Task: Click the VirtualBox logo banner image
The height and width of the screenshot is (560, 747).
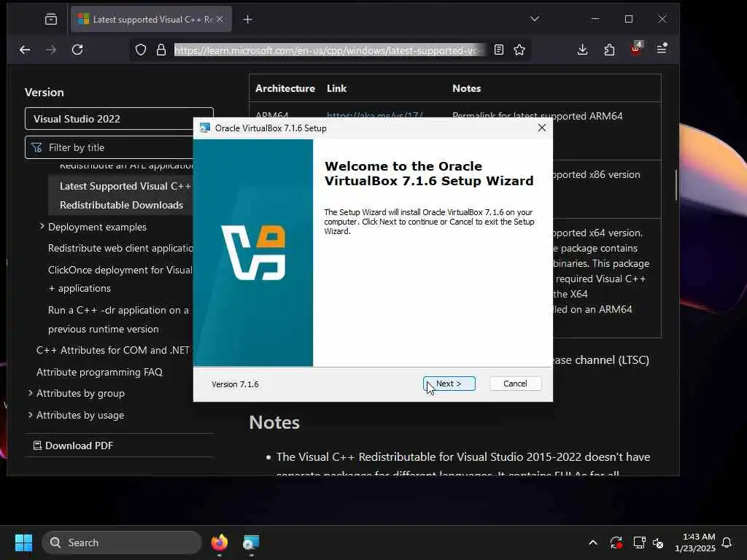Action: [x=253, y=252]
